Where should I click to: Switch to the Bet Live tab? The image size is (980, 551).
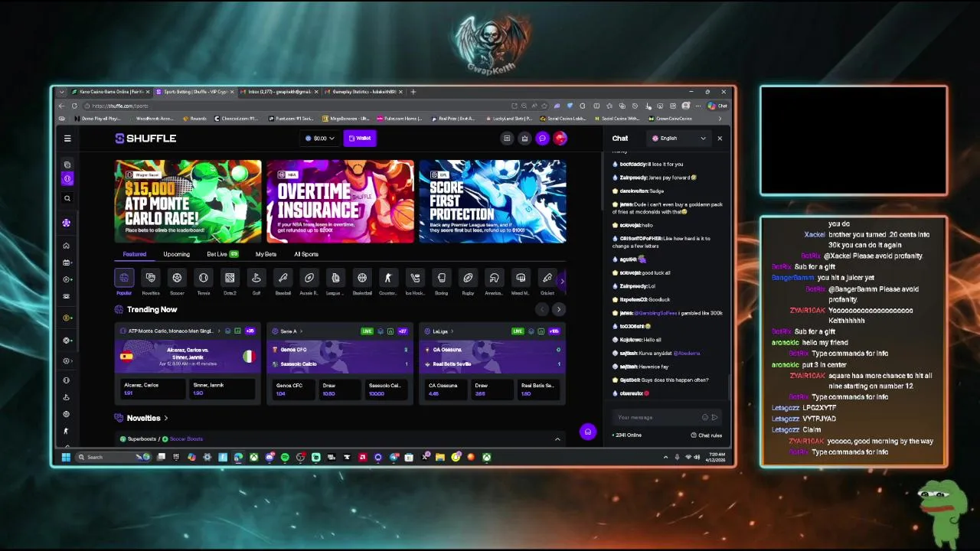(x=222, y=254)
